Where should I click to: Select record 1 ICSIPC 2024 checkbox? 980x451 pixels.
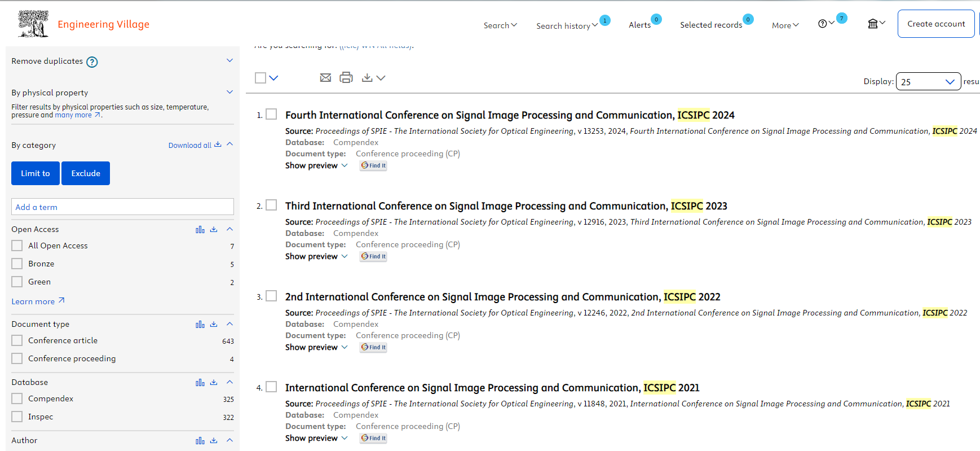click(271, 114)
